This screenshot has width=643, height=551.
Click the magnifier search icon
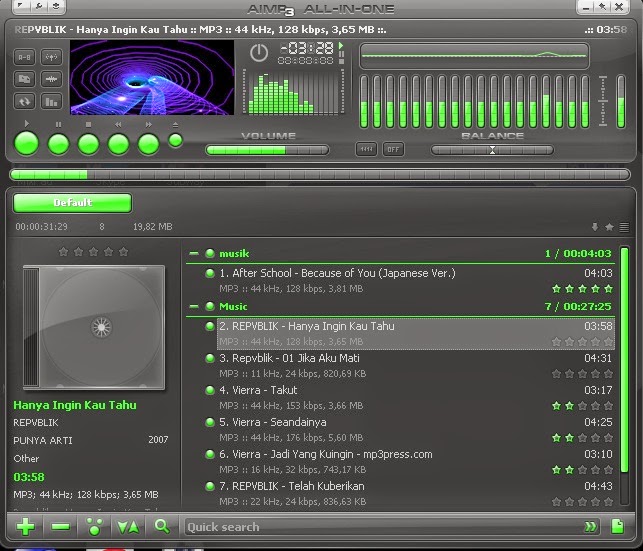pyautogui.click(x=162, y=526)
